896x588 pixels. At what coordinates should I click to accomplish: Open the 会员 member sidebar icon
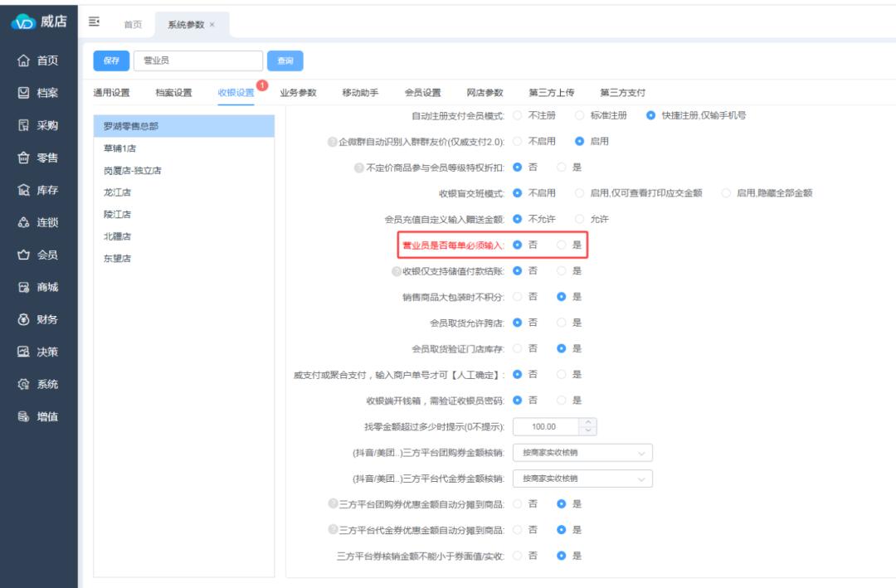pyautogui.click(x=23, y=255)
